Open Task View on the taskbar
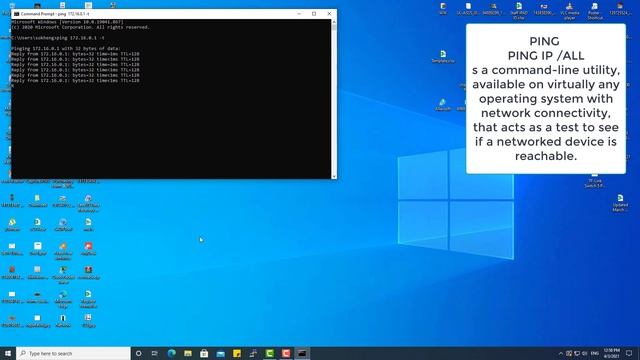 tap(155, 353)
